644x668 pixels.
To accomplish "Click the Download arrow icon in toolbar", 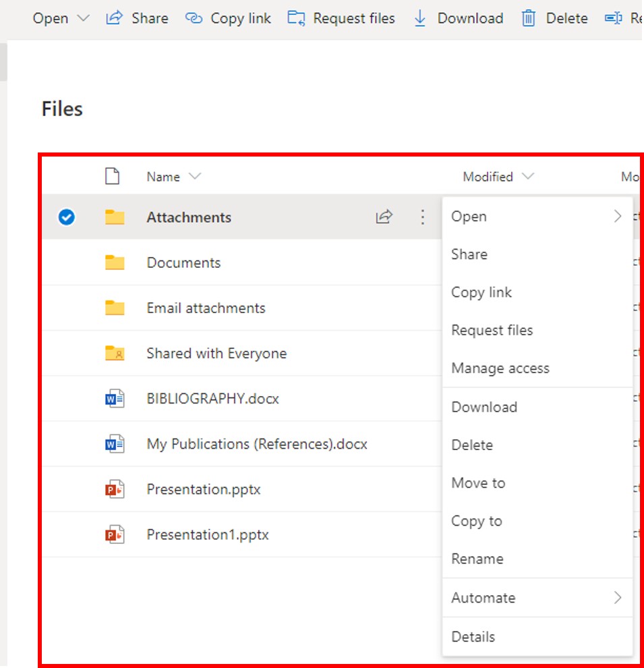I will tap(420, 18).
